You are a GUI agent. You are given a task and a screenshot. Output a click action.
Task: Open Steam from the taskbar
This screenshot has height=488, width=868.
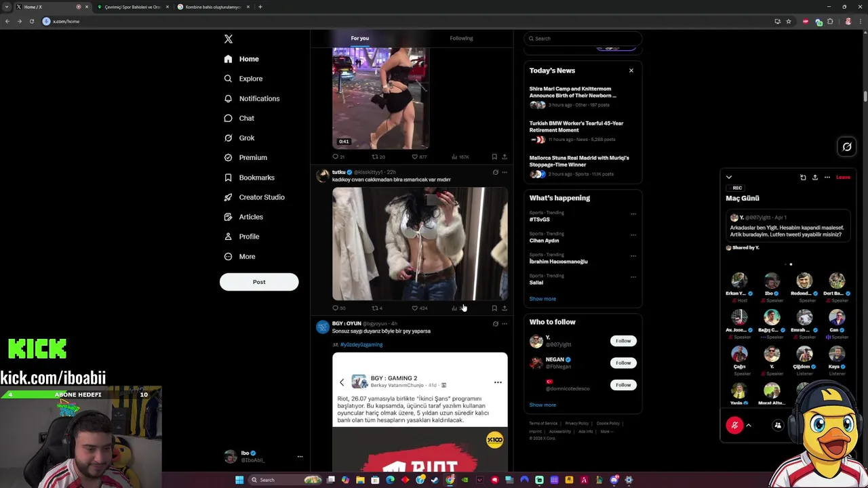tap(435, 480)
